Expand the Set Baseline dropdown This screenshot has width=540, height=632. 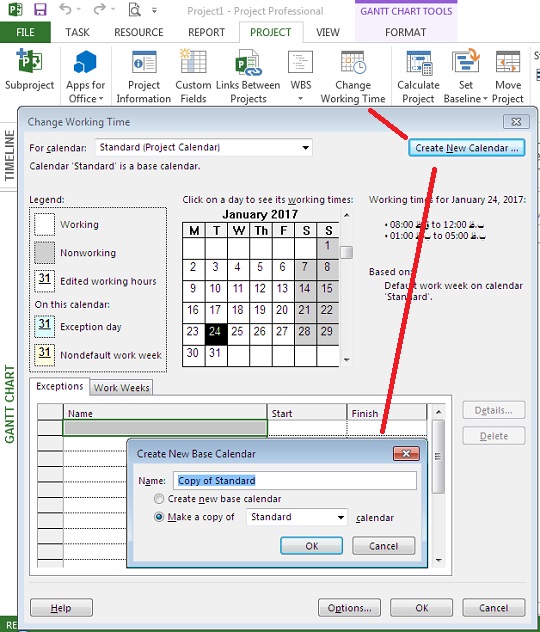coord(485,99)
